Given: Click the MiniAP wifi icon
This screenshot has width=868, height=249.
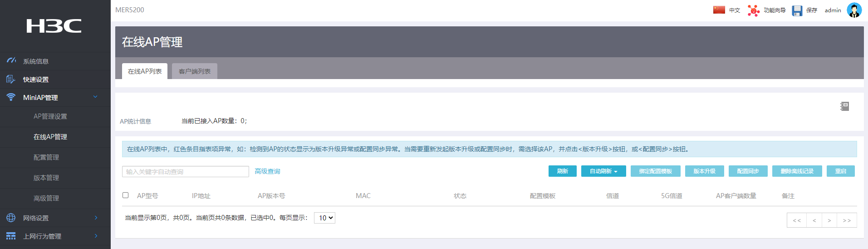Looking at the screenshot, I should [11, 97].
